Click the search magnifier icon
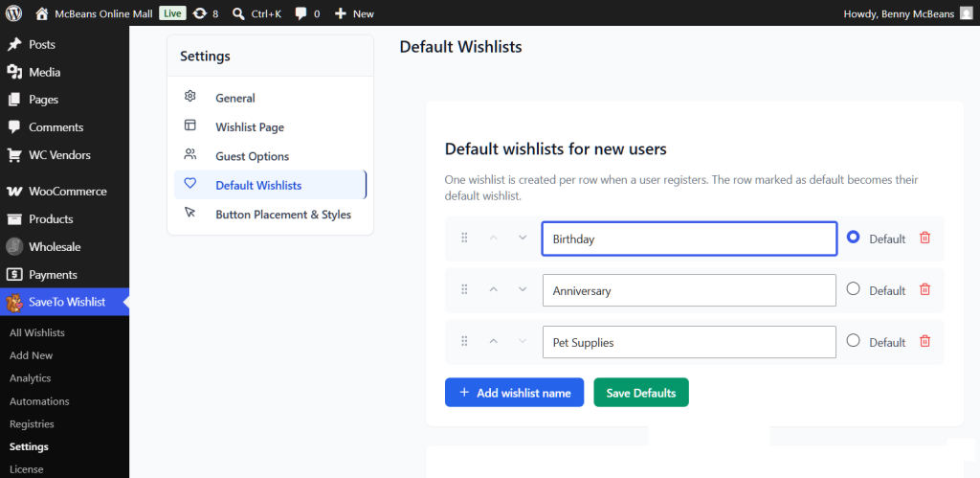The image size is (980, 478). point(238,13)
